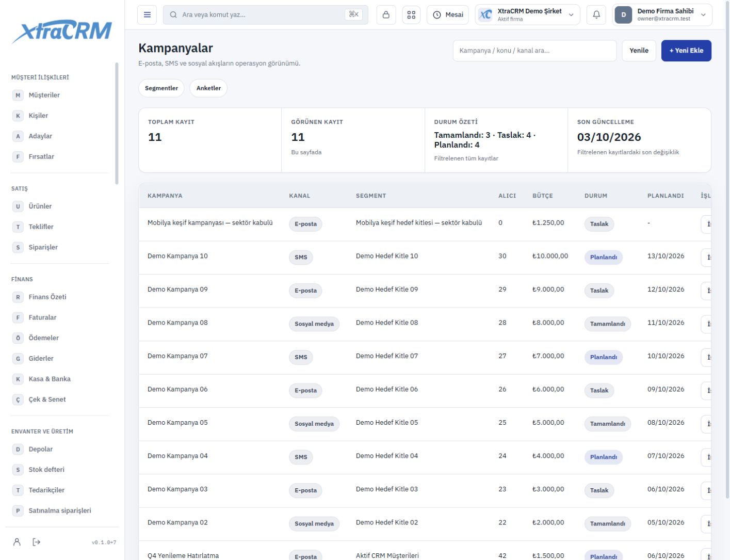Click the ₺5.000,00 budget cell
730x560 pixels.
pos(548,423)
